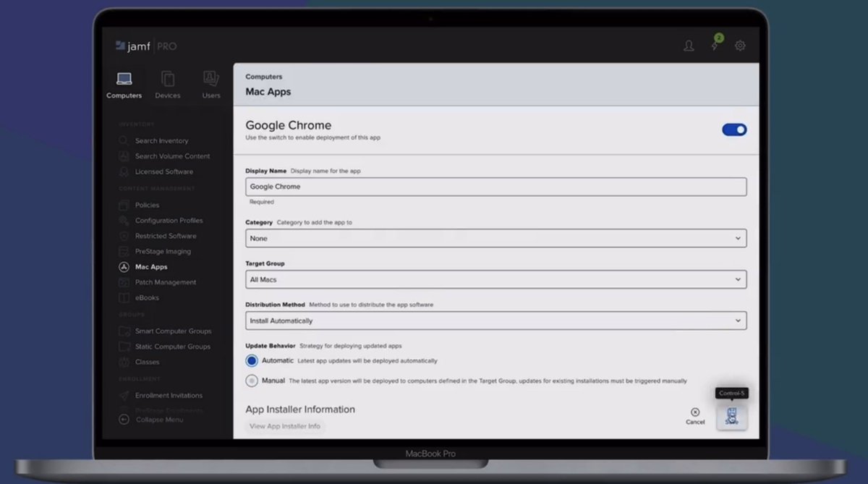Cancel editing the app
The width and height of the screenshot is (868, 484).
pos(695,416)
